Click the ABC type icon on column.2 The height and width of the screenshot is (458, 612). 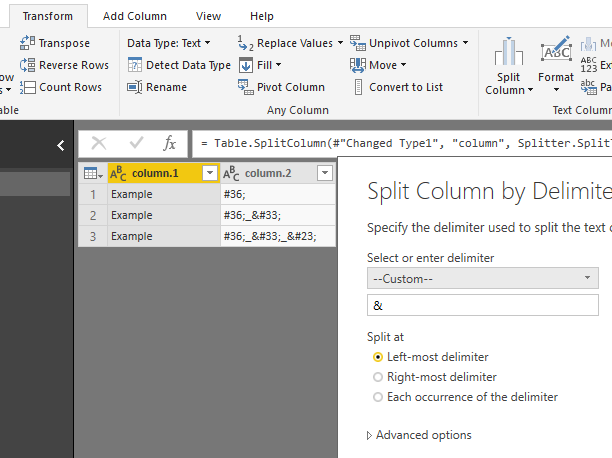[231, 173]
